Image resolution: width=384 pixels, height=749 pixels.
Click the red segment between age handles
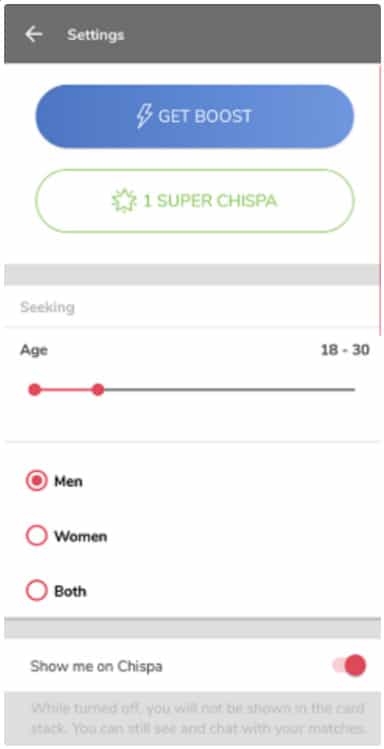tap(66, 390)
